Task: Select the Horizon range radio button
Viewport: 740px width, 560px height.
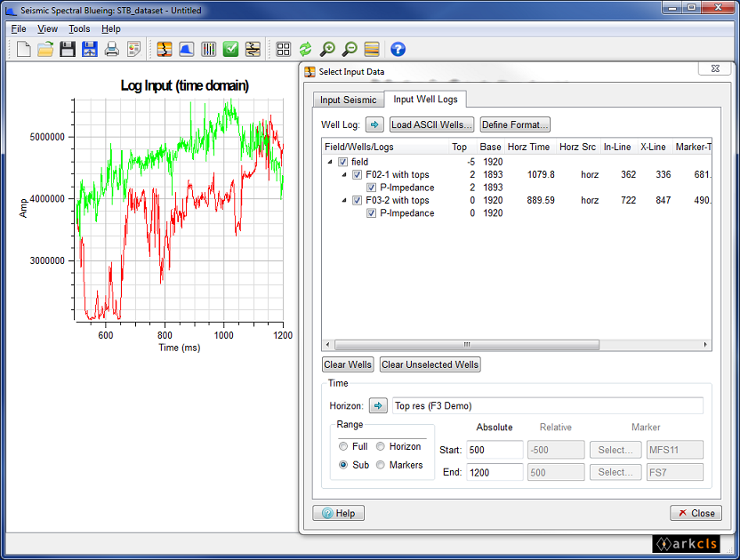Action: (381, 446)
